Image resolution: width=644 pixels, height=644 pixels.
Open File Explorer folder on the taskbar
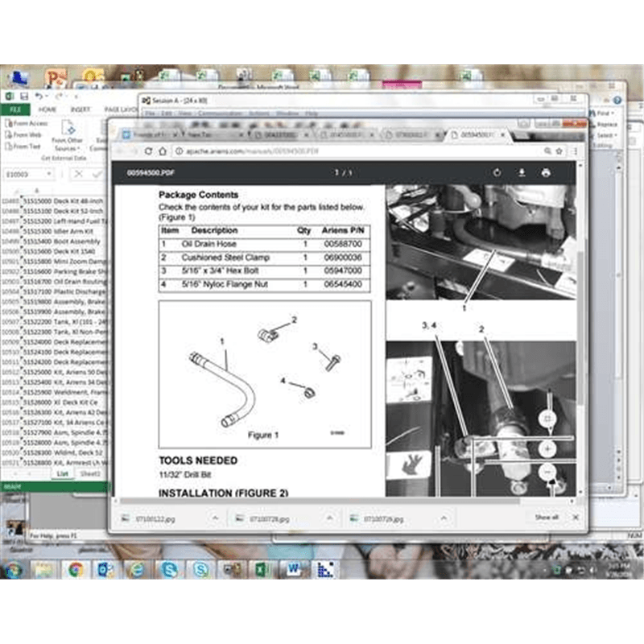tap(44, 570)
